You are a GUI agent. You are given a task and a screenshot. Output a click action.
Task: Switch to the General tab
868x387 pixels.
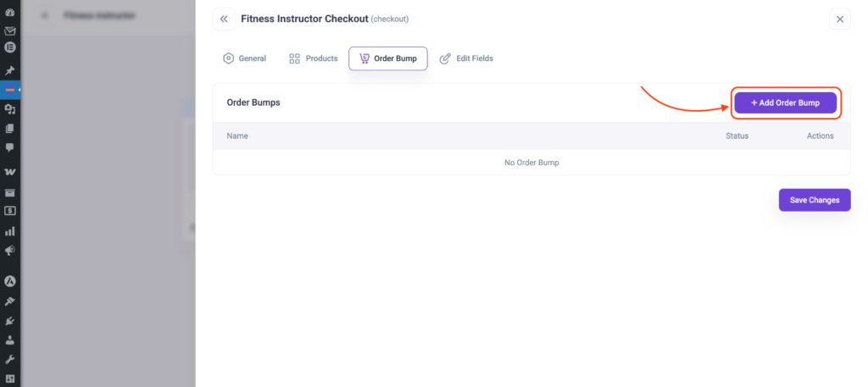pyautogui.click(x=244, y=58)
